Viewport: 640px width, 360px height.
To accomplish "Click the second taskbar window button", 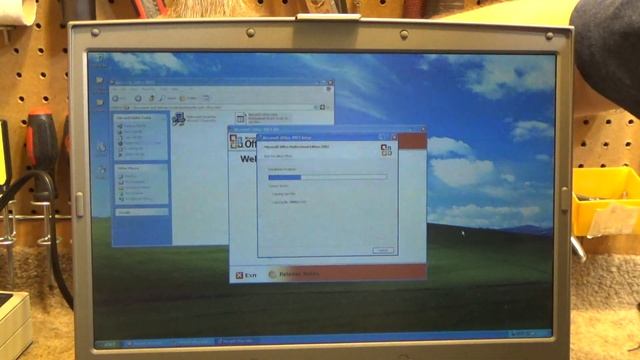I will point(194,342).
